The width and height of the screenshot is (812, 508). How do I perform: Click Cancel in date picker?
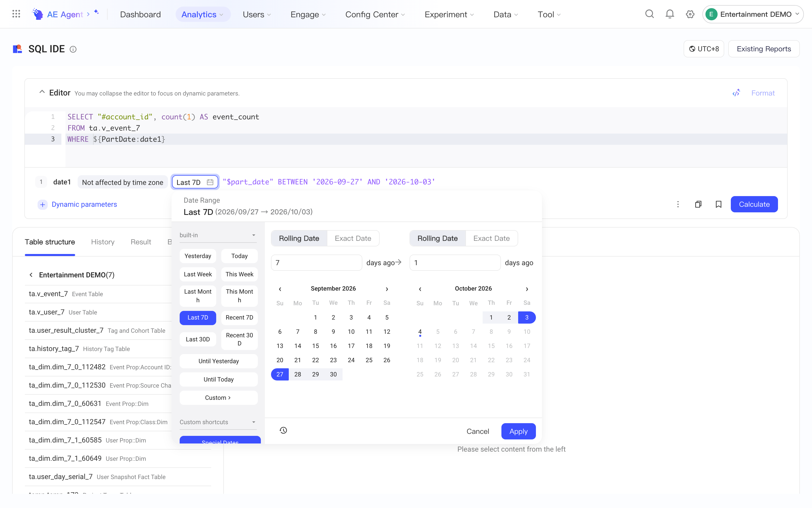pyautogui.click(x=478, y=431)
